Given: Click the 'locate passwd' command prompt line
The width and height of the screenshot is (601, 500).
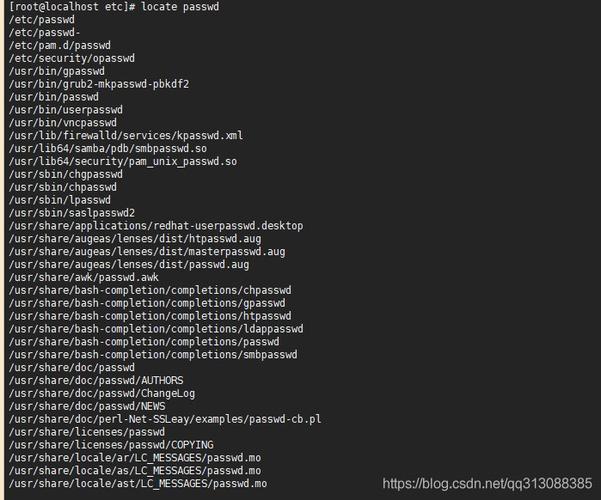Looking at the screenshot, I should [x=114, y=7].
